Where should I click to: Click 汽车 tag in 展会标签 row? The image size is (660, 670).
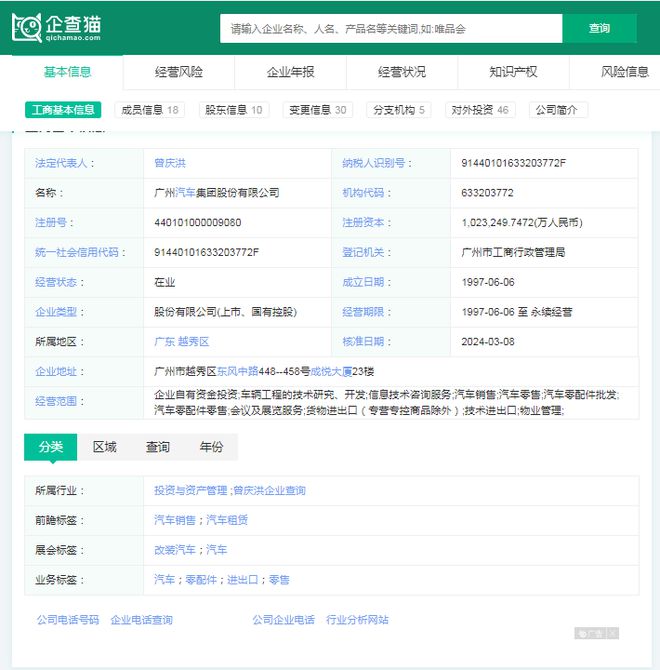pos(217,550)
